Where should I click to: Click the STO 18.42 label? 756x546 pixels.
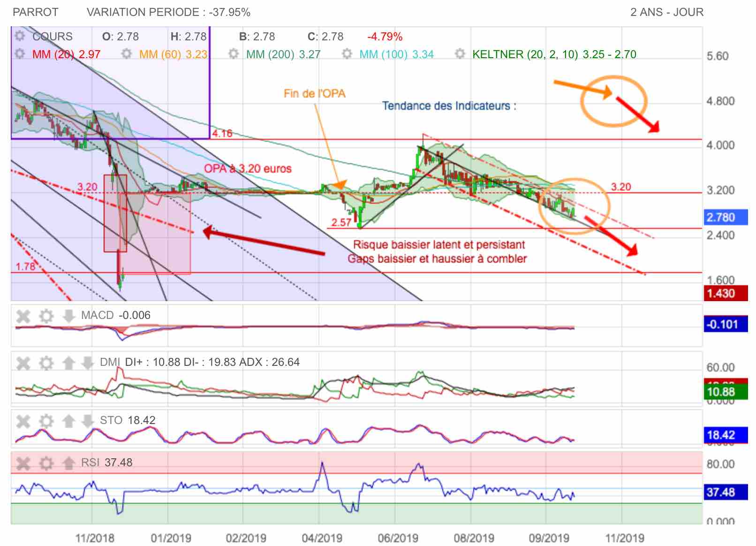pyautogui.click(x=128, y=420)
